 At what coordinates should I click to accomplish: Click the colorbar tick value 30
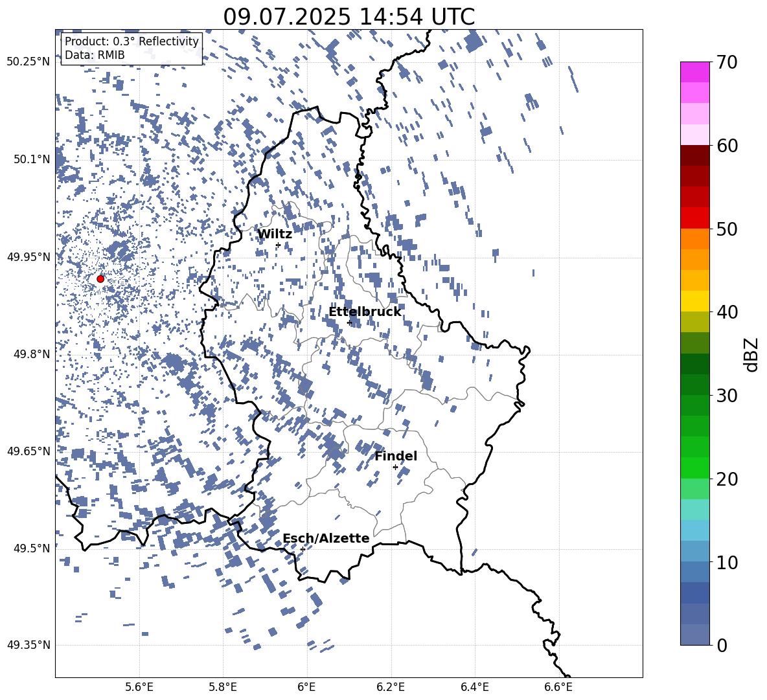[x=727, y=395]
